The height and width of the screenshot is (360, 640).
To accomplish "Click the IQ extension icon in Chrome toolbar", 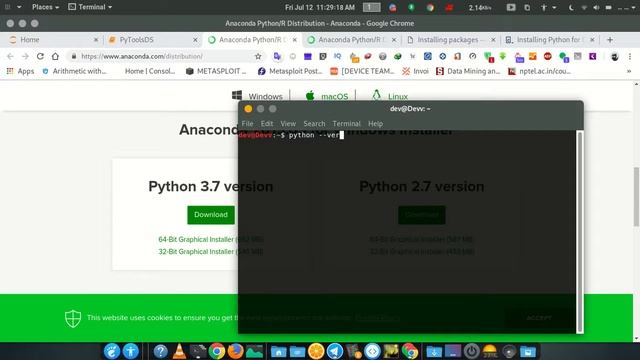I will coord(337,56).
